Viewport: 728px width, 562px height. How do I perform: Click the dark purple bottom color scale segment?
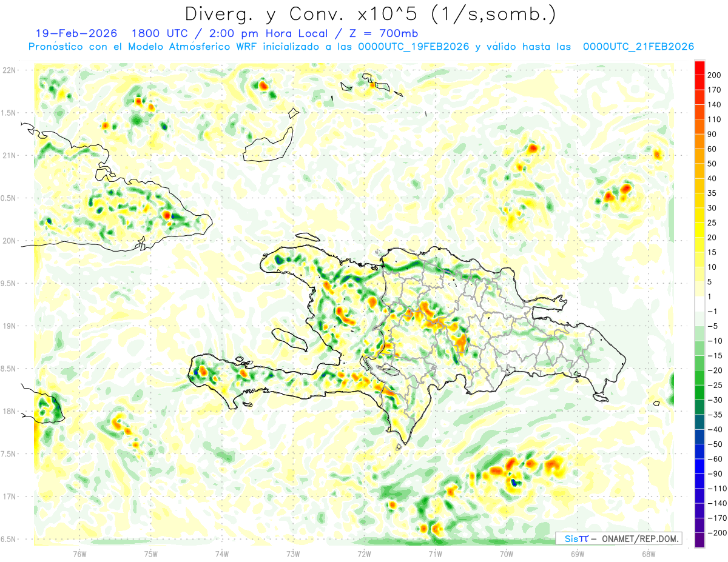click(x=699, y=540)
